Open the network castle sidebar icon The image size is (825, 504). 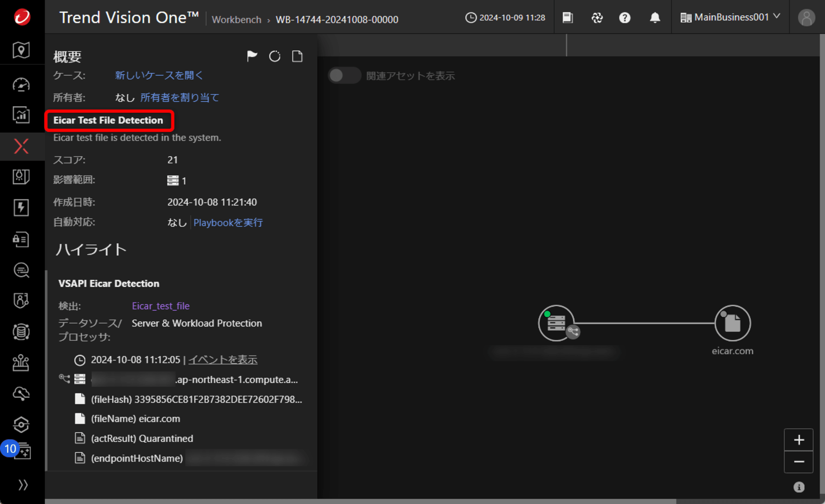coord(21,363)
